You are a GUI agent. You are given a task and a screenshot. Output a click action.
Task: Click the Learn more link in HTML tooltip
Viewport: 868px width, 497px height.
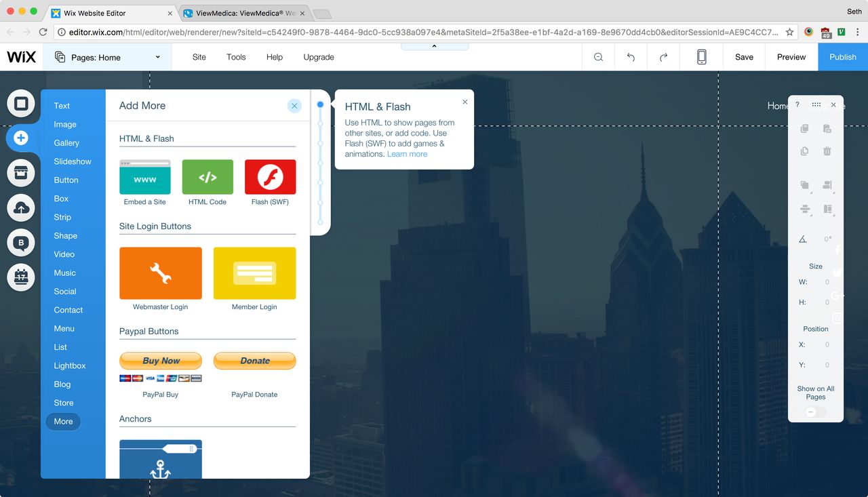[407, 154]
